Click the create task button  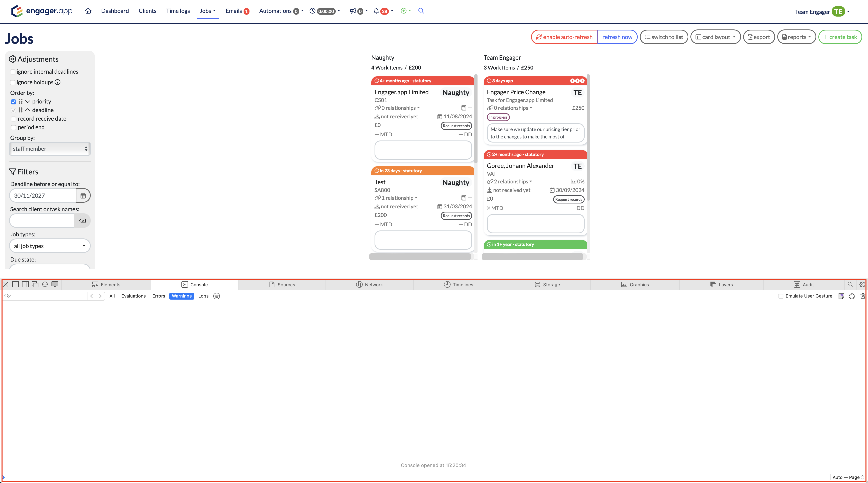pyautogui.click(x=840, y=37)
